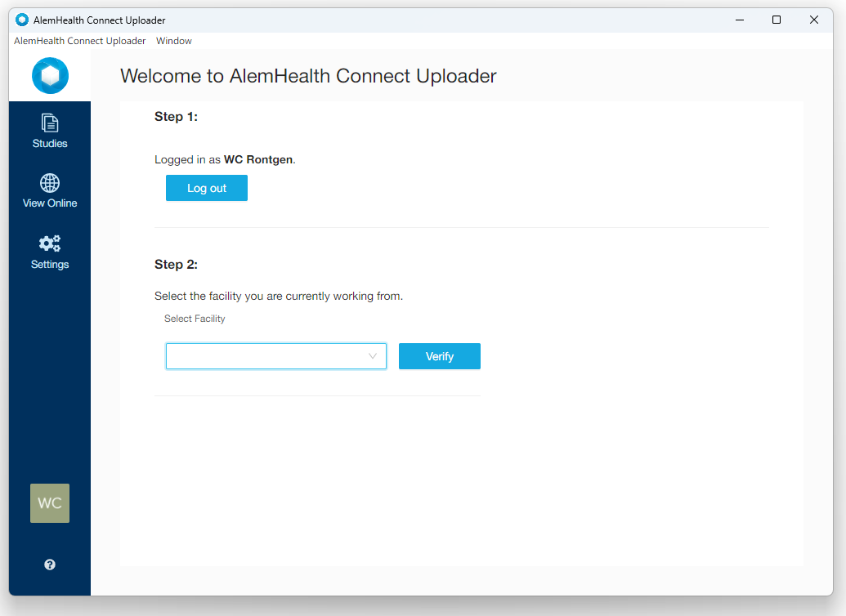This screenshot has width=846, height=616.
Task: Minimize the AlemHealth window
Action: (740, 20)
